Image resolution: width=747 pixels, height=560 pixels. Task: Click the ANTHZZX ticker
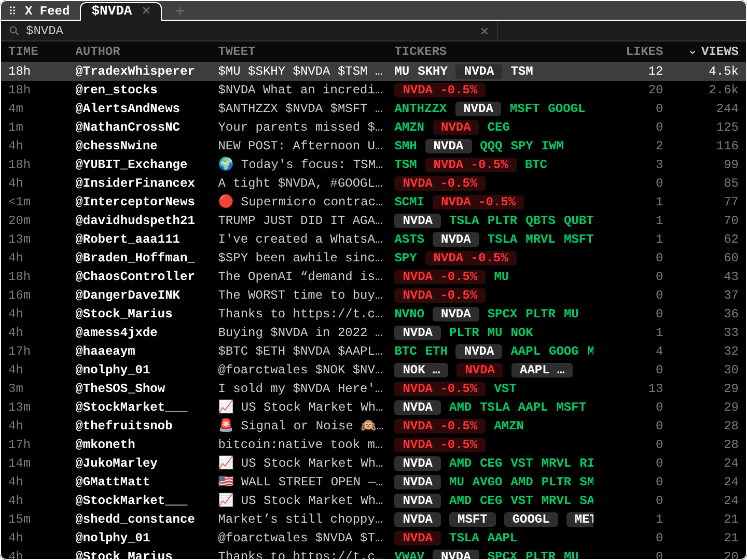(421, 108)
